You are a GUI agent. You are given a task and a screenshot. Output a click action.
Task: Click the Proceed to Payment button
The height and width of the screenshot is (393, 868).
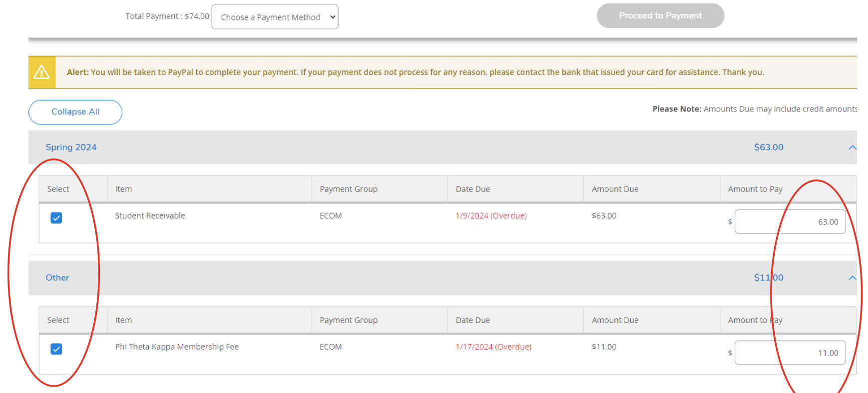click(x=660, y=15)
